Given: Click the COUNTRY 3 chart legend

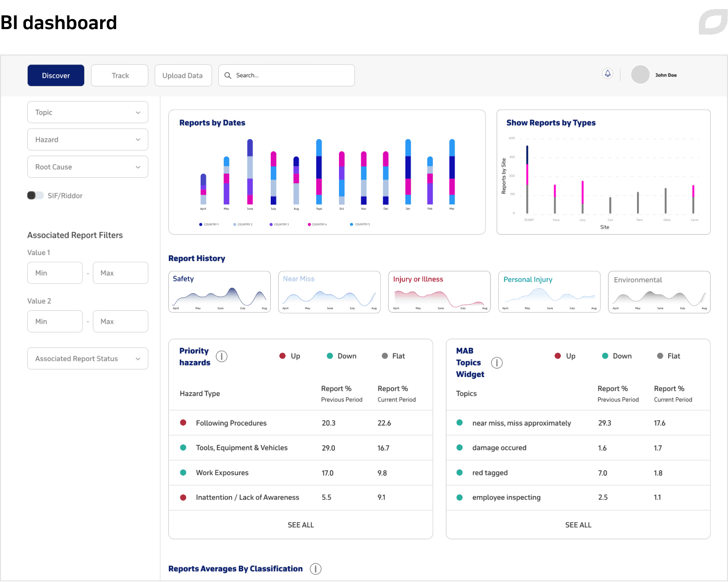Looking at the screenshot, I should 279,224.
